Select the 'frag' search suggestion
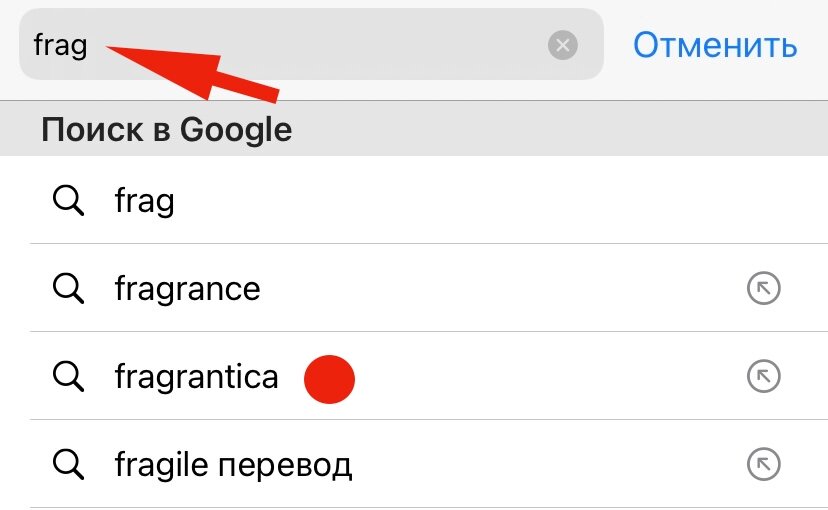 click(145, 201)
